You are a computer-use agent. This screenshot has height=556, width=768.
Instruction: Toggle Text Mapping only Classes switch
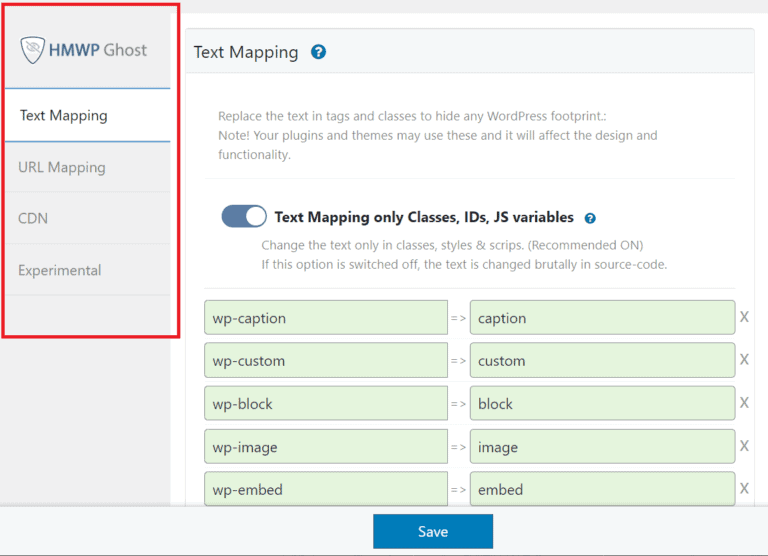point(244,217)
